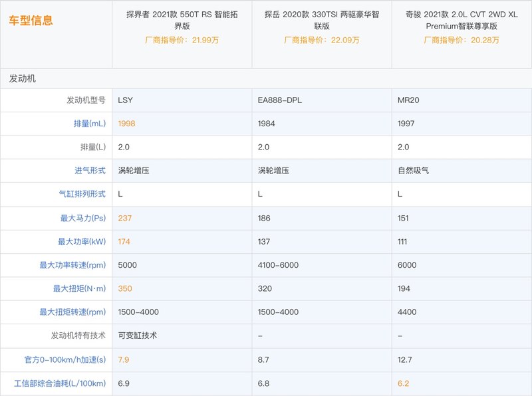Click the 车型信息 header title
The image size is (532, 396).
click(31, 21)
